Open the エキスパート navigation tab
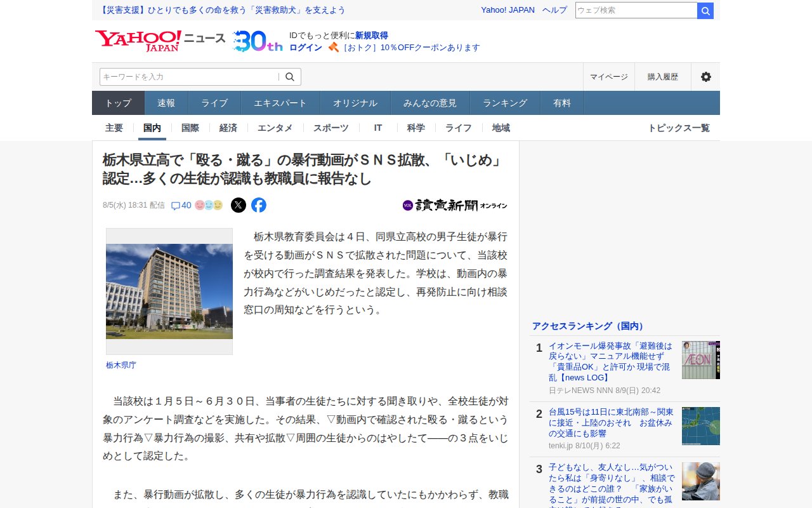Image resolution: width=812 pixels, height=508 pixels. pos(280,103)
